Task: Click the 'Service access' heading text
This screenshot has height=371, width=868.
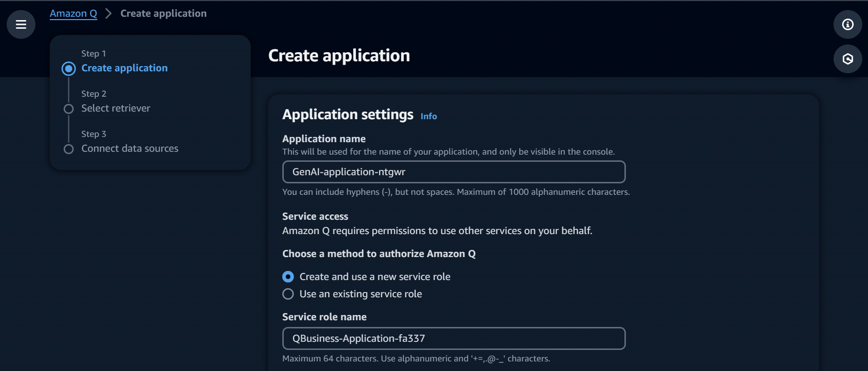Action: pyautogui.click(x=315, y=216)
